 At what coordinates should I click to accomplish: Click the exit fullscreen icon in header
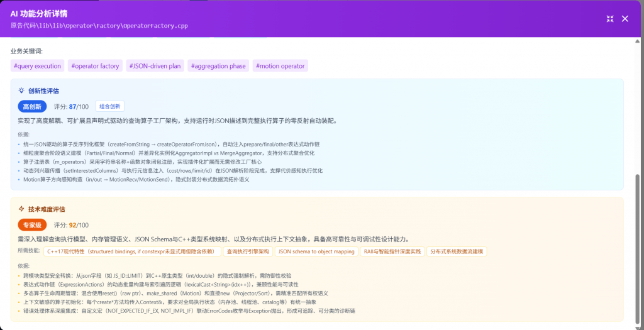(x=609, y=19)
